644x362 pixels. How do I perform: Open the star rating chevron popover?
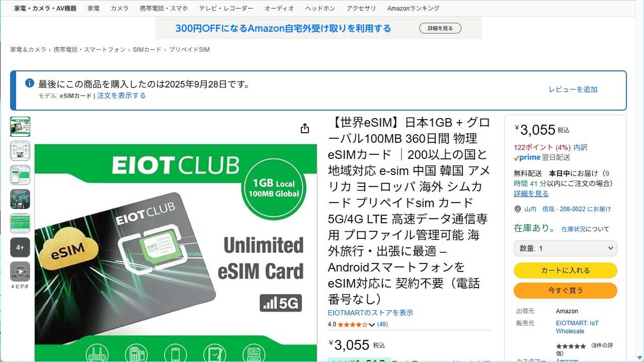pos(372,325)
